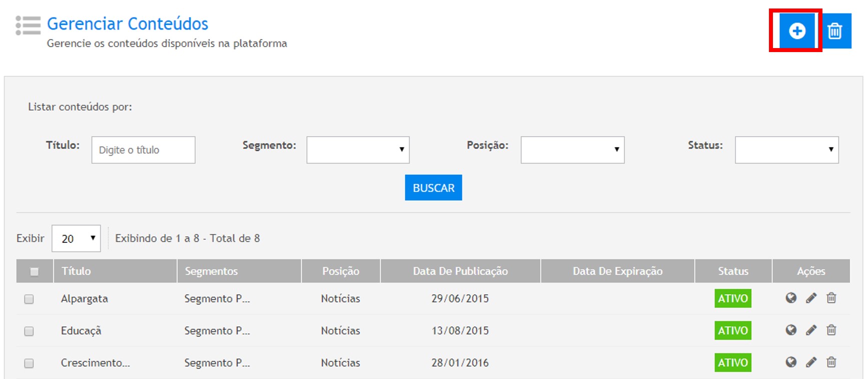Image resolution: width=868 pixels, height=379 pixels.
Task: Toggle the select-all checkbox in table header
Action: [x=34, y=271]
